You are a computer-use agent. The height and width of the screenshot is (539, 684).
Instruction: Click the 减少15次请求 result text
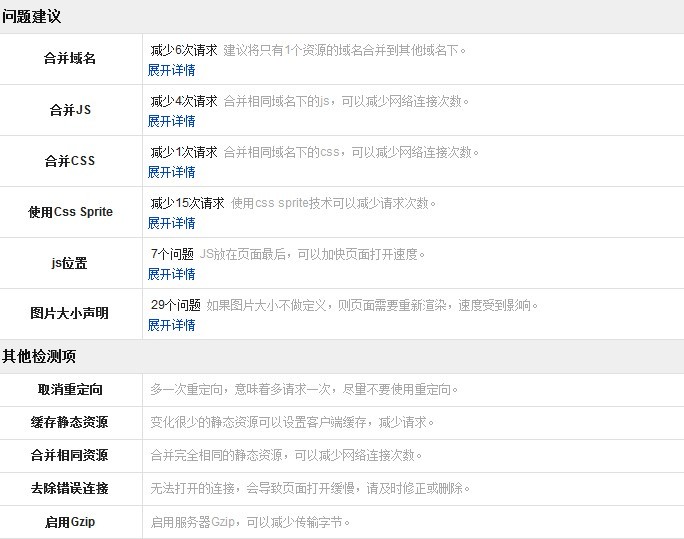[x=187, y=203]
